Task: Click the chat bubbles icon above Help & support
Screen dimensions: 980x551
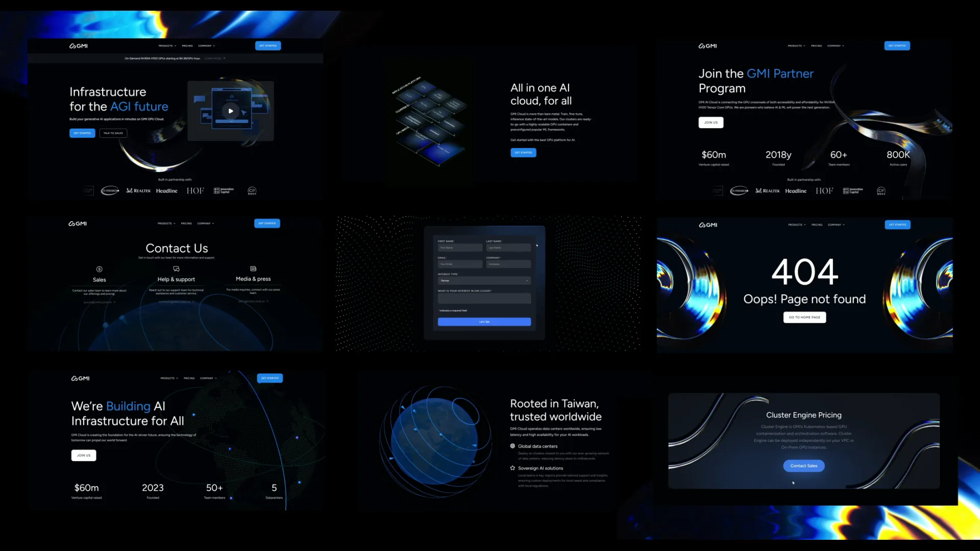Action: coord(176,268)
